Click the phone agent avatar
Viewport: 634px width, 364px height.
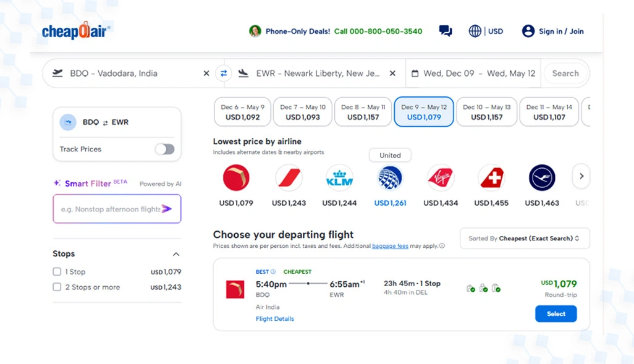coord(255,31)
